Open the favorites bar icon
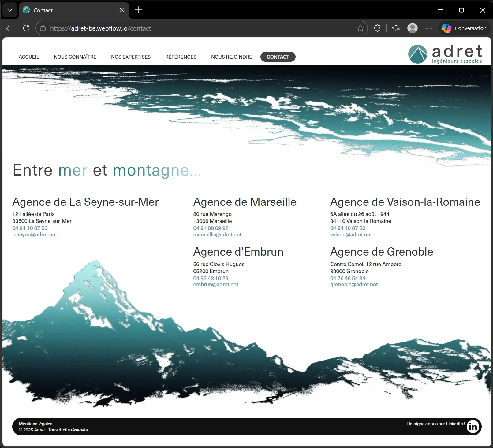The height and width of the screenshot is (448, 493). tap(396, 28)
